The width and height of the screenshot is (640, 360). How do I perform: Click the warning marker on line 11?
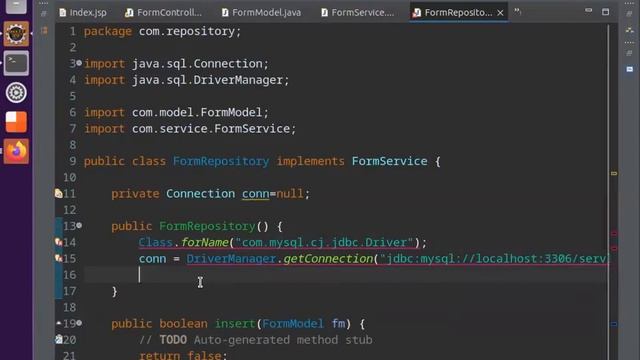pos(59,193)
